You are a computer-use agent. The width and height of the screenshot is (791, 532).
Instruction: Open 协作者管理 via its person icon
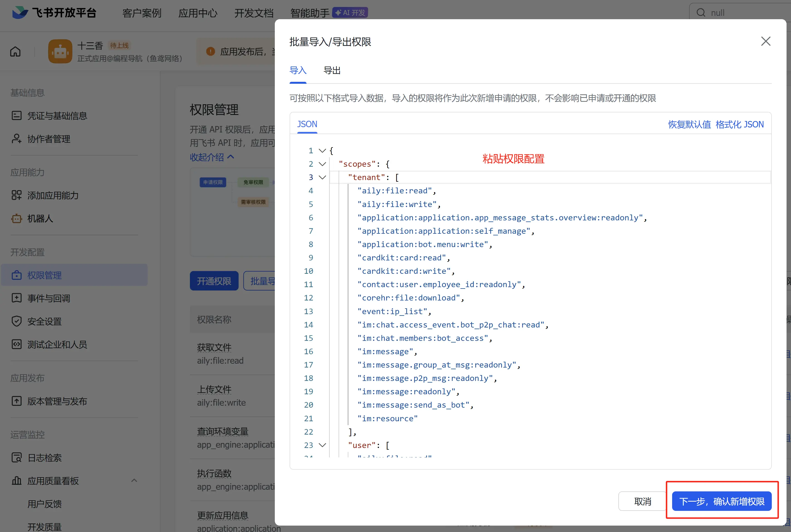[16, 139]
